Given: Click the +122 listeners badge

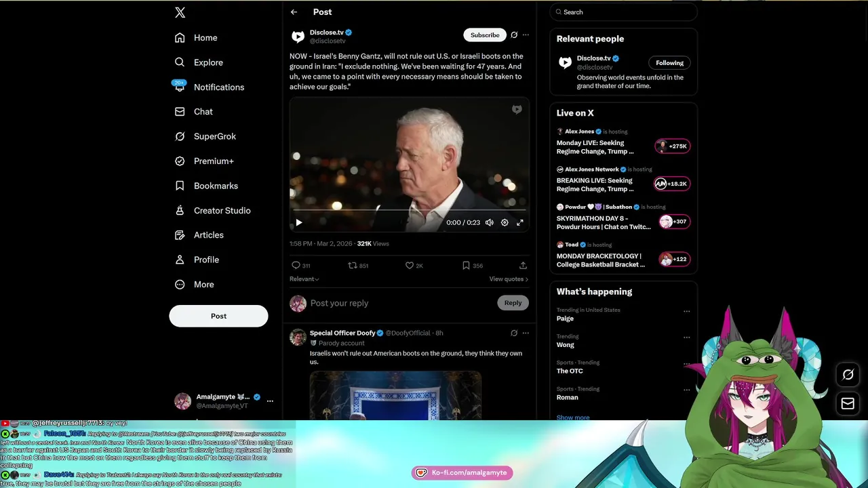Looking at the screenshot, I should pos(674,259).
